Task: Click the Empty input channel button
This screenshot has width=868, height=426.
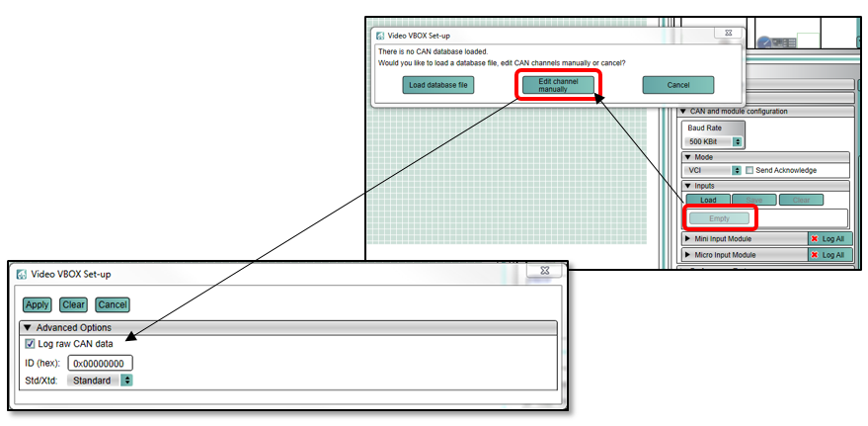Action: 719,218
